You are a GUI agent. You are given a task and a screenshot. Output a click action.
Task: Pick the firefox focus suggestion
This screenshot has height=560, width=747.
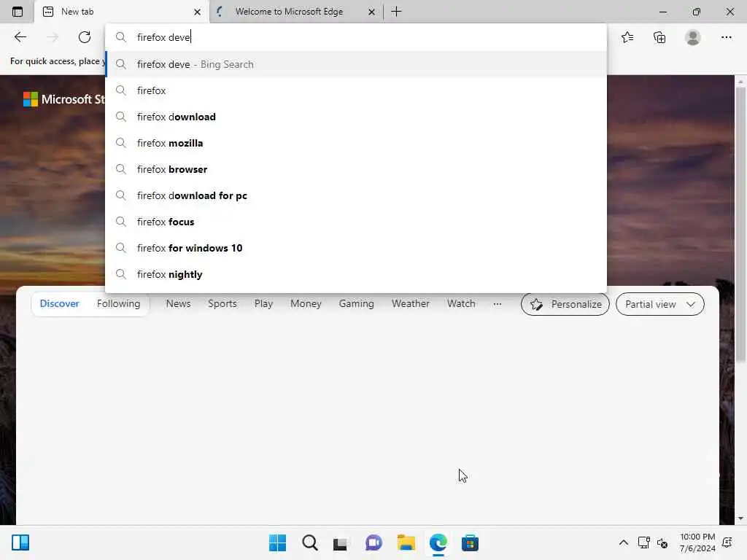pos(356,222)
